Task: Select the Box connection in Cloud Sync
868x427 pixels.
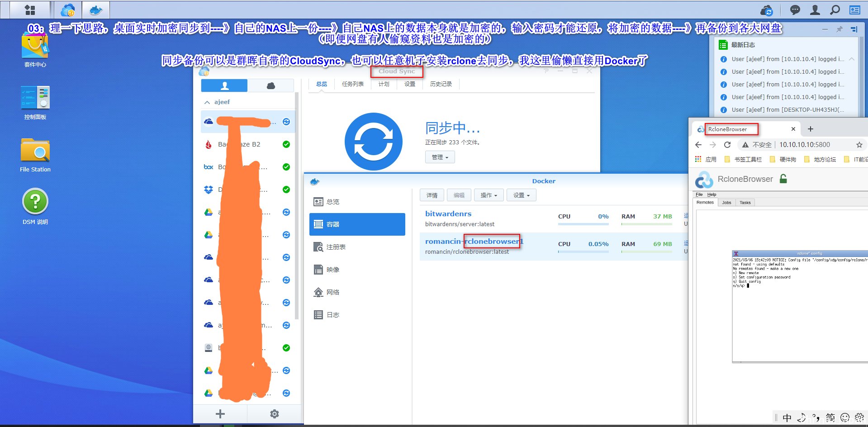Action: point(247,167)
